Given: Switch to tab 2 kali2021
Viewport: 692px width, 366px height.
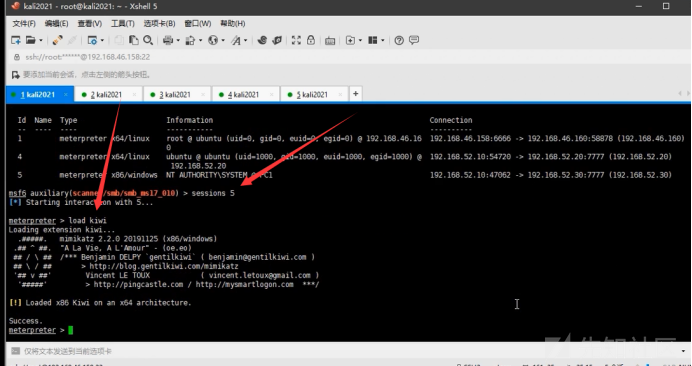Looking at the screenshot, I should click(108, 94).
